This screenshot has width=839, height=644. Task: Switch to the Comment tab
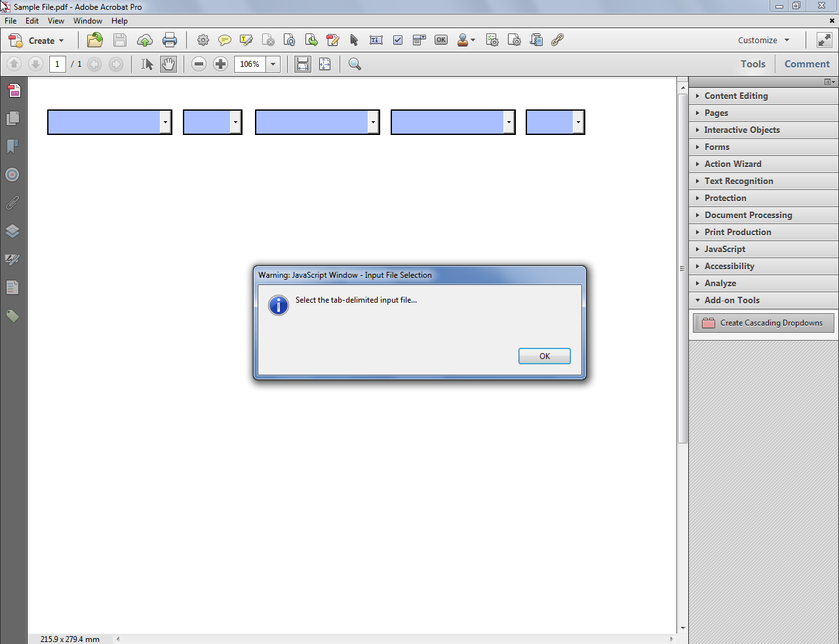[x=807, y=64]
